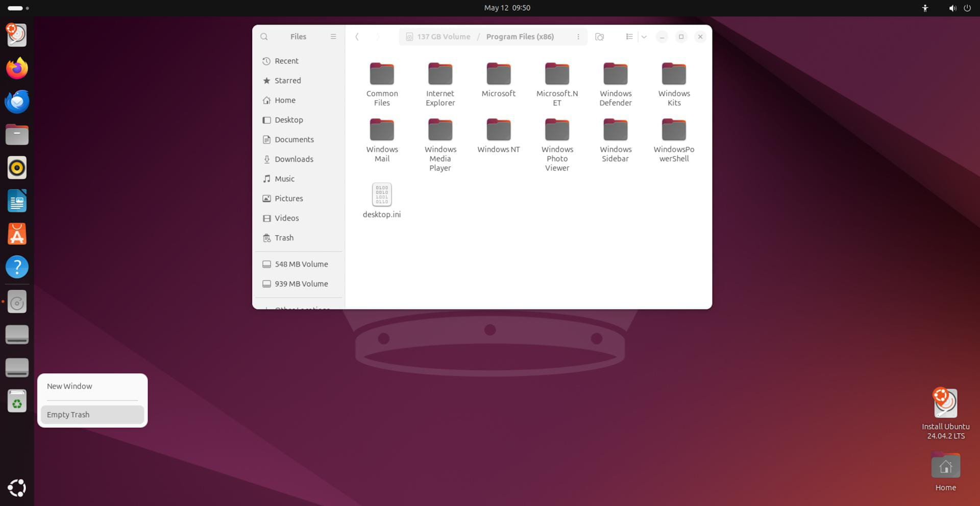Go to Home in sidebar
The image size is (980, 506).
click(299, 100)
